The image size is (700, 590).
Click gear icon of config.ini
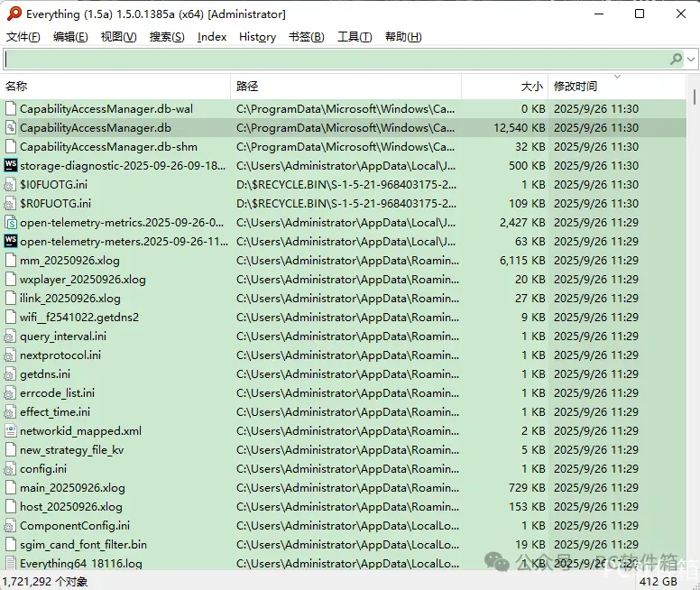(10, 468)
